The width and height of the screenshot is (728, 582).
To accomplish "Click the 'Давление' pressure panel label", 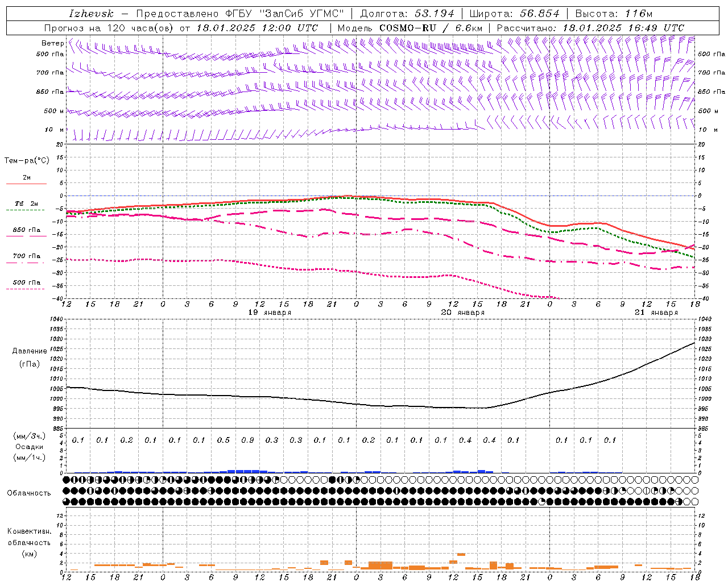I will coord(29,351).
